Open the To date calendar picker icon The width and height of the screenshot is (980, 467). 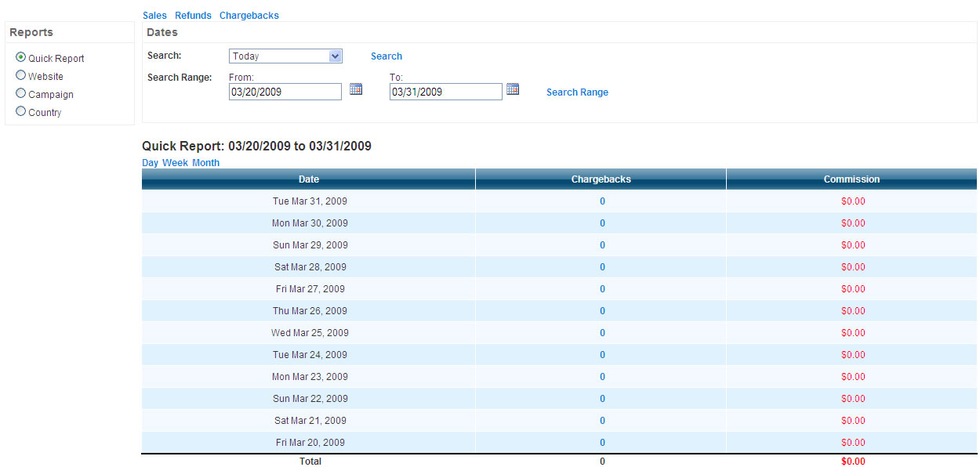coord(513,89)
